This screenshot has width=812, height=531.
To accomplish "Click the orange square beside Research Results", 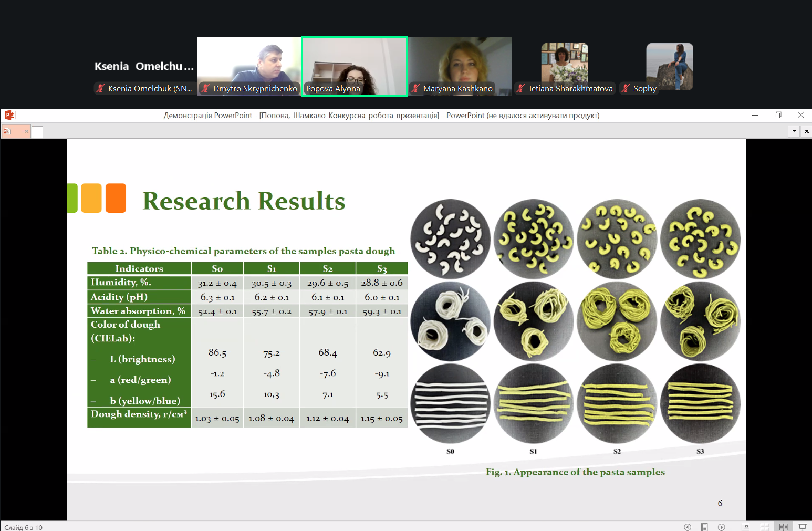I will (x=116, y=198).
